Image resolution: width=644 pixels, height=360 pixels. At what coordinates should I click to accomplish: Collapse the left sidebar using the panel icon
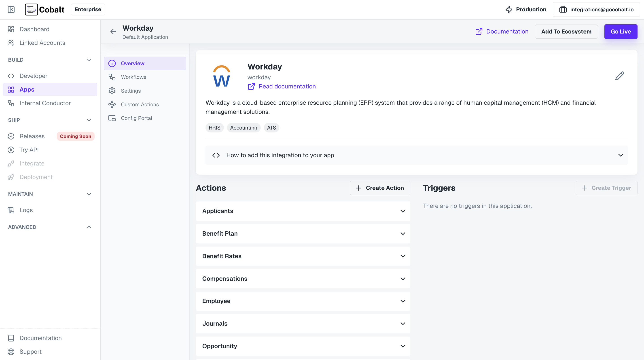(11, 9)
